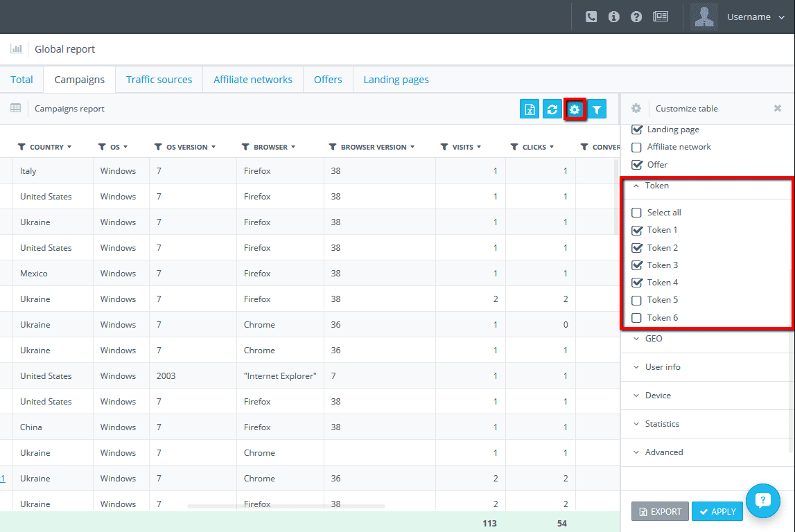Click the table horizontal scrollbar
This screenshot has width=795, height=532.
coord(286,506)
